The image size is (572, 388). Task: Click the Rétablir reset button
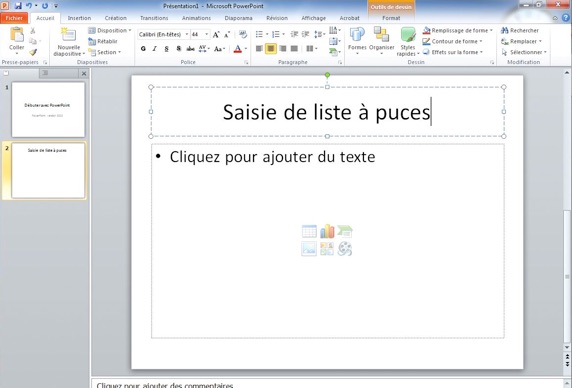click(103, 41)
